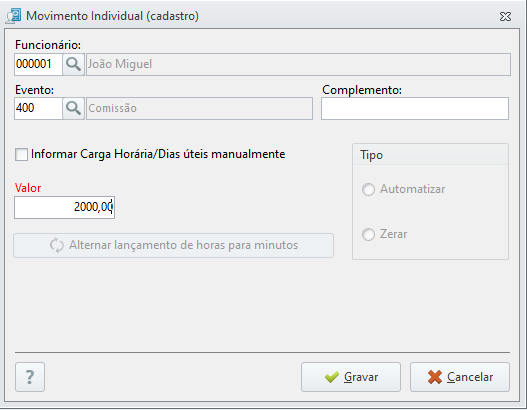Click the red Valor label
Screen dimensions: 527x410
(x=28, y=188)
